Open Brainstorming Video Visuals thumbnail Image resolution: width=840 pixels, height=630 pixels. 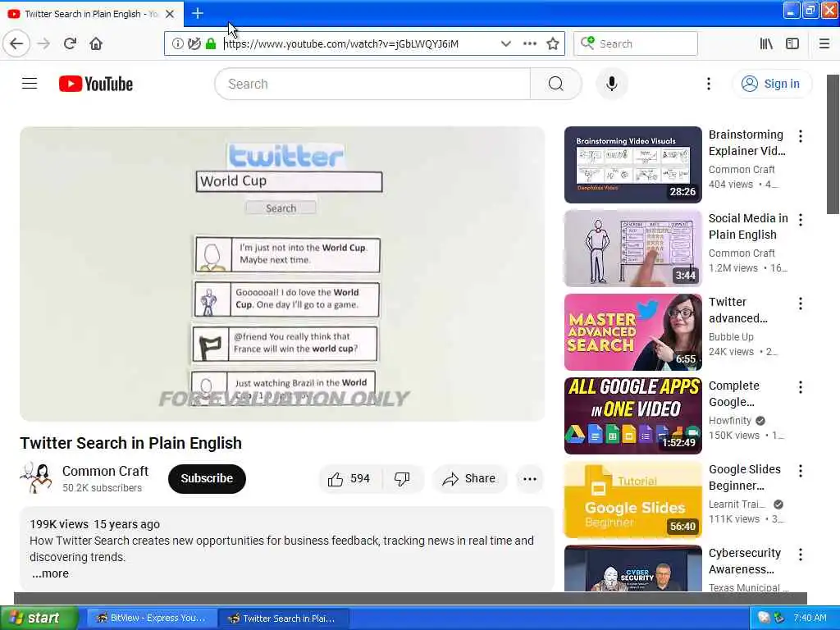coord(632,165)
